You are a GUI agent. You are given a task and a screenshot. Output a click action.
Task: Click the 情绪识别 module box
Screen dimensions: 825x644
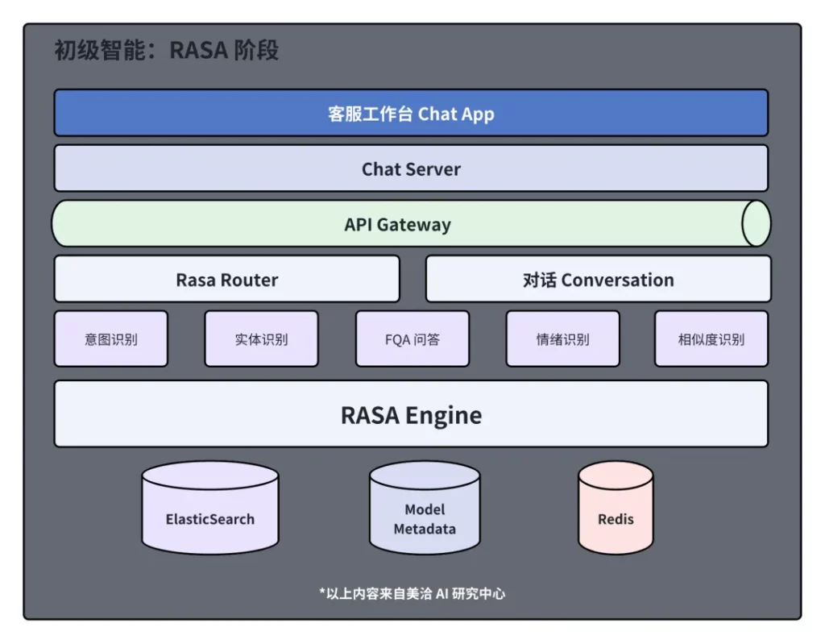563,339
